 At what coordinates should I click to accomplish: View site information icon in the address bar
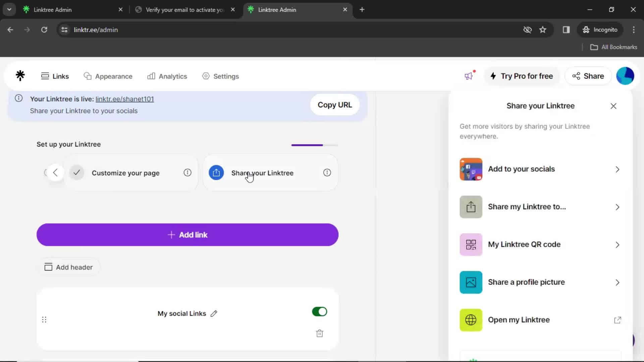(x=64, y=30)
